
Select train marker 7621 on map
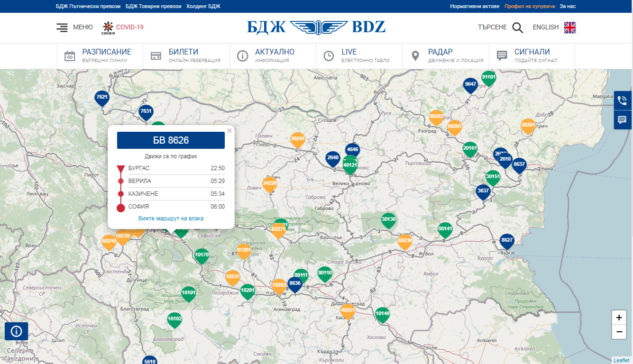tap(101, 97)
